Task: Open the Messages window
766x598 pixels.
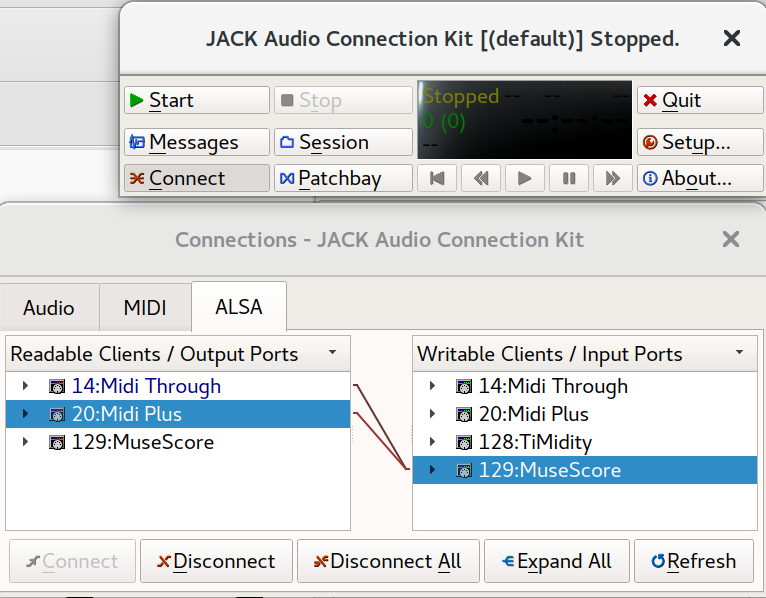Action: click(x=197, y=142)
